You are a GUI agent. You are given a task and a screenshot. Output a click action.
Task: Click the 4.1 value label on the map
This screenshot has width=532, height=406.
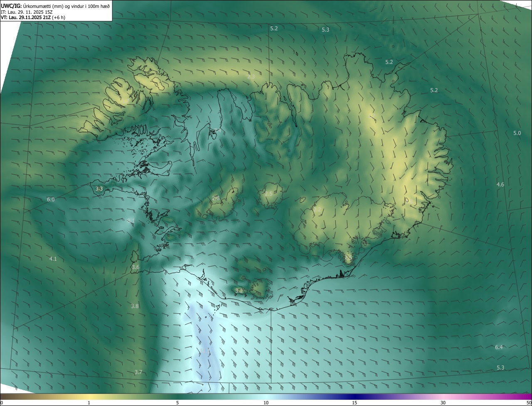point(53,259)
